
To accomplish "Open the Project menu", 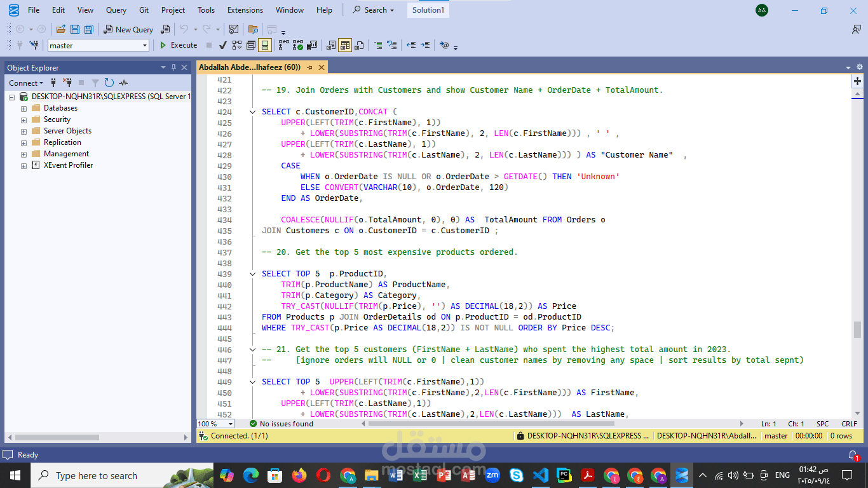I will [173, 10].
